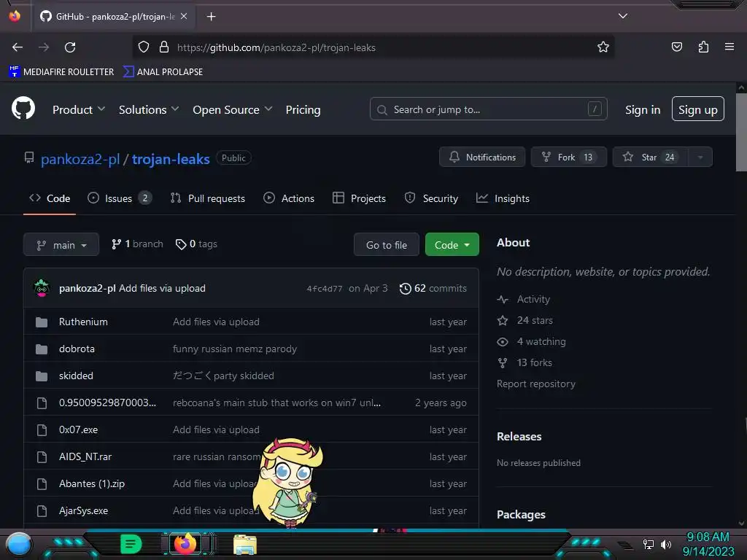
Task: Open the Ruthenium folder
Action: 83,322
